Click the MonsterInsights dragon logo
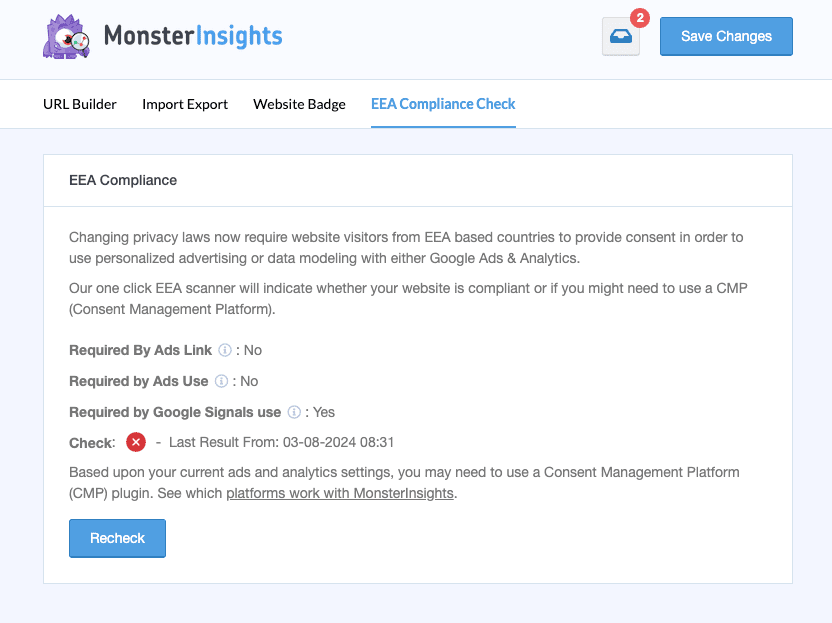 pyautogui.click(x=66, y=36)
